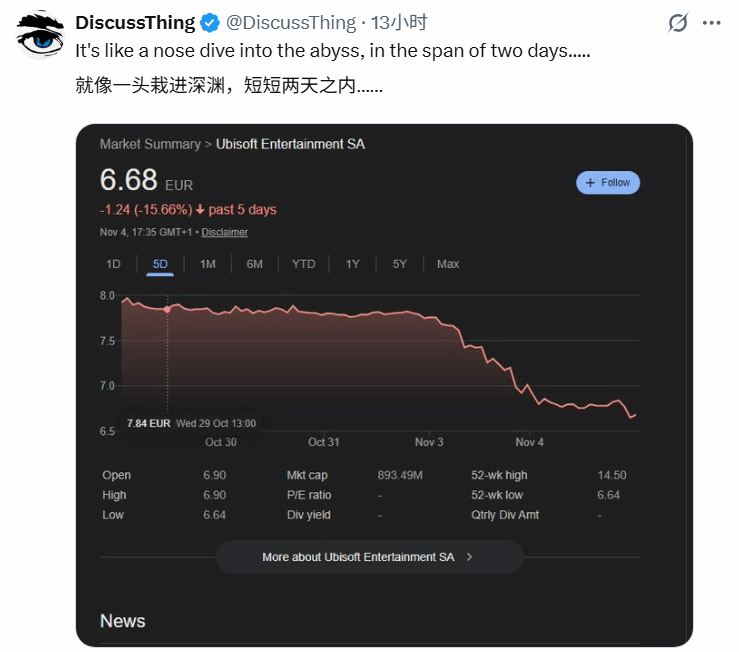Click the DiscussThing eye avatar
The height and width of the screenshot is (652, 739).
[38, 36]
